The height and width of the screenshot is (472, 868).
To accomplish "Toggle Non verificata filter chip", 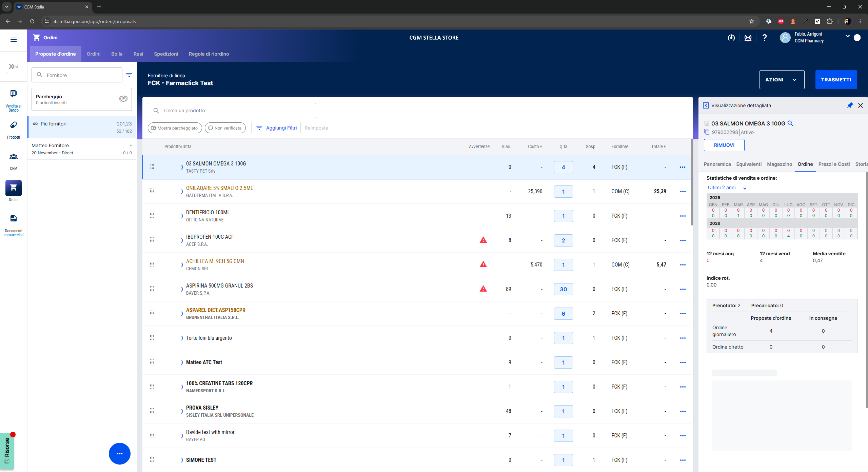I will click(x=225, y=128).
